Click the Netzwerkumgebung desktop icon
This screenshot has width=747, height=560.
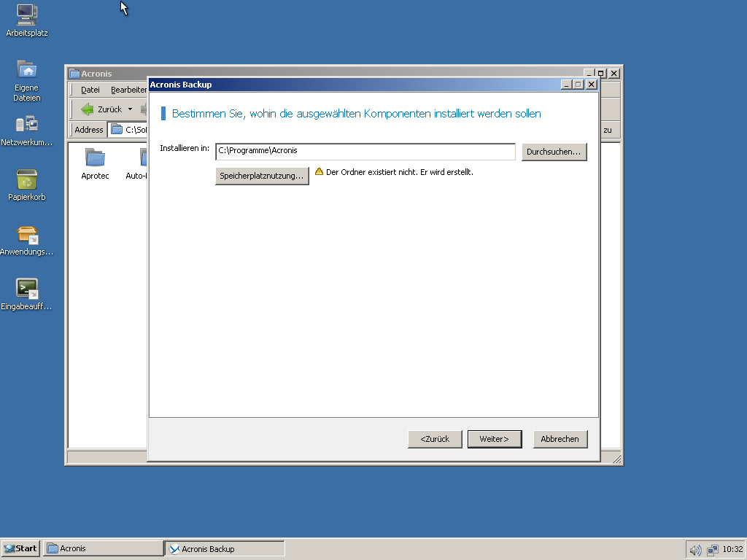point(27,124)
